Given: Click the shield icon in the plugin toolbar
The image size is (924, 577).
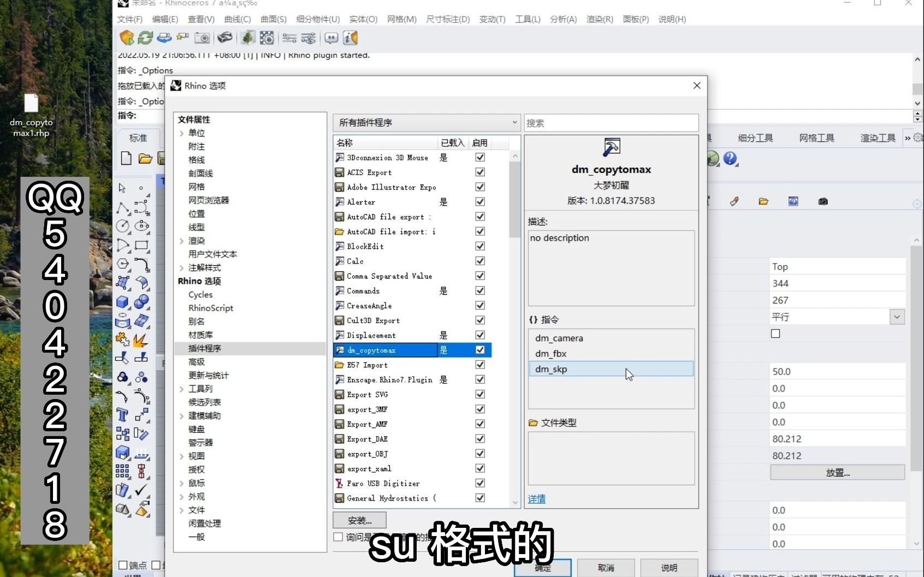Looking at the screenshot, I should click(x=127, y=38).
